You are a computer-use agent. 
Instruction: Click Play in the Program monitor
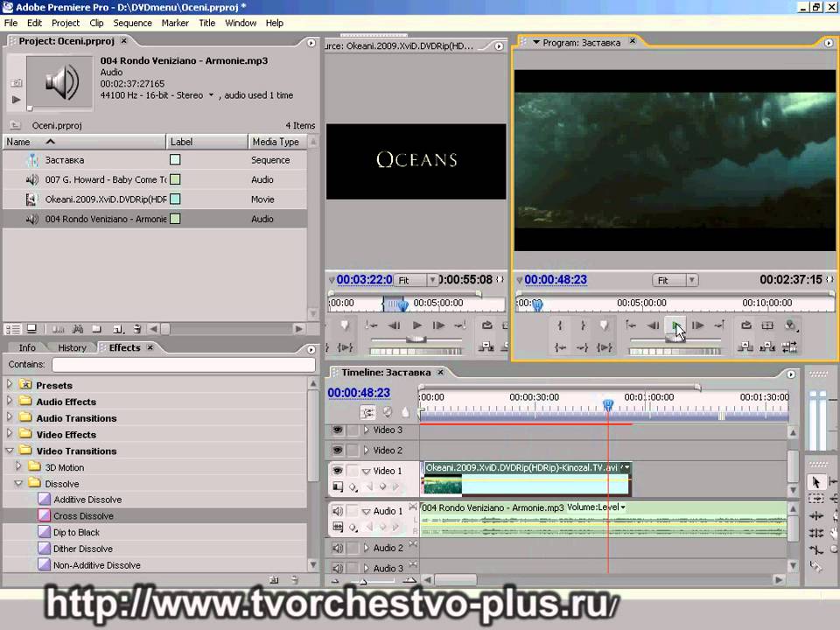tap(675, 325)
